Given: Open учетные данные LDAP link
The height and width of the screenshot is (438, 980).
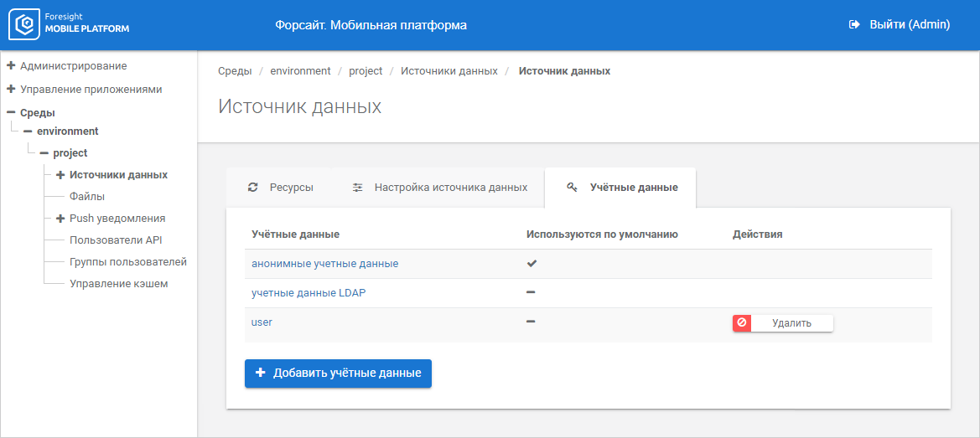Looking at the screenshot, I should pos(309,293).
